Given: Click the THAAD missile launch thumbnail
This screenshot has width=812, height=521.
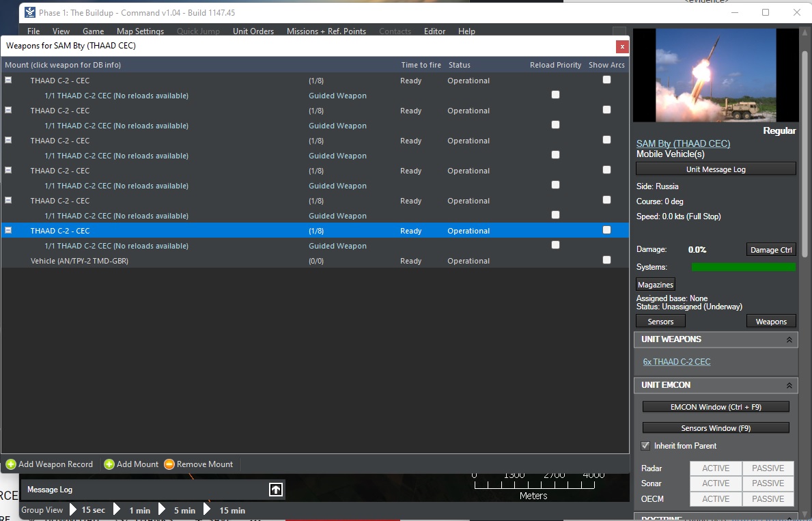Looking at the screenshot, I should (716, 75).
